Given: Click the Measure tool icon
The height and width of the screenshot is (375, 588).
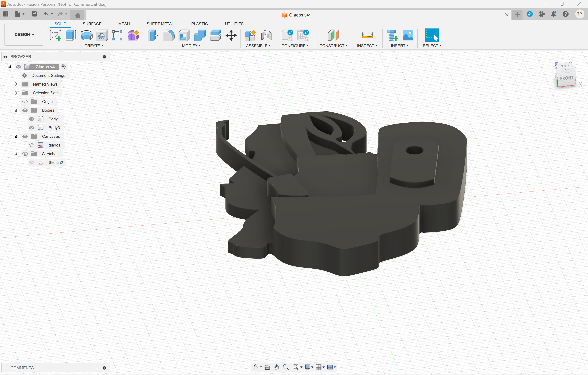Looking at the screenshot, I should click(x=367, y=35).
